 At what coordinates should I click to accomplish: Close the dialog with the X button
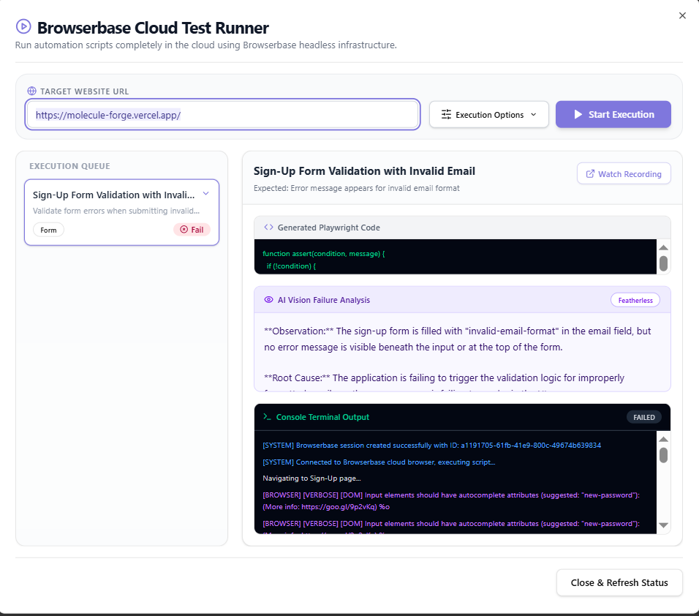(682, 15)
